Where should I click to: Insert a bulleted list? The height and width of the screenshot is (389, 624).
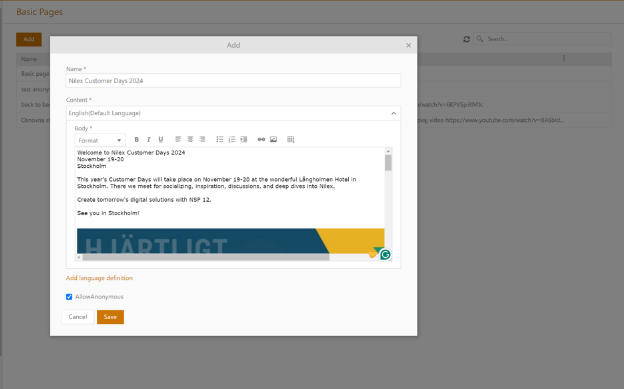pos(220,139)
